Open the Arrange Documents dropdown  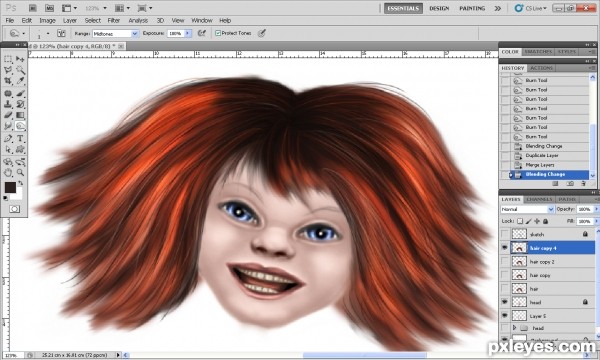[x=122, y=8]
